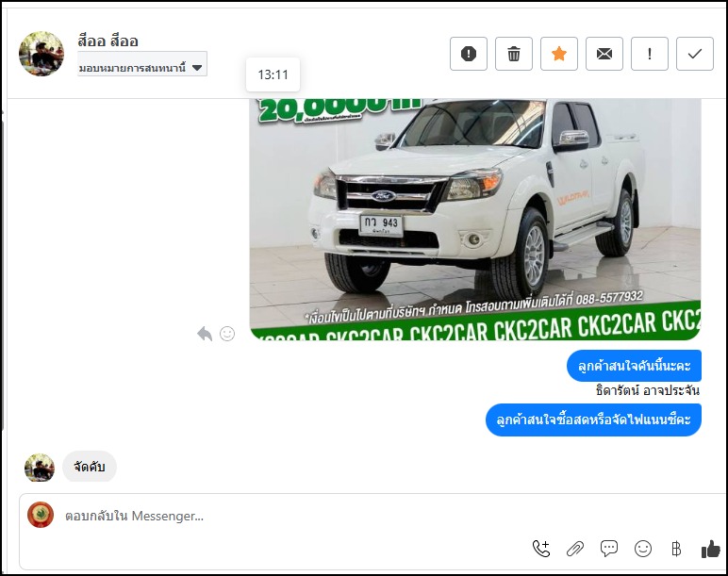This screenshot has height=576, width=728.
Task: Mark conversation done with checkmark button
Action: (695, 54)
